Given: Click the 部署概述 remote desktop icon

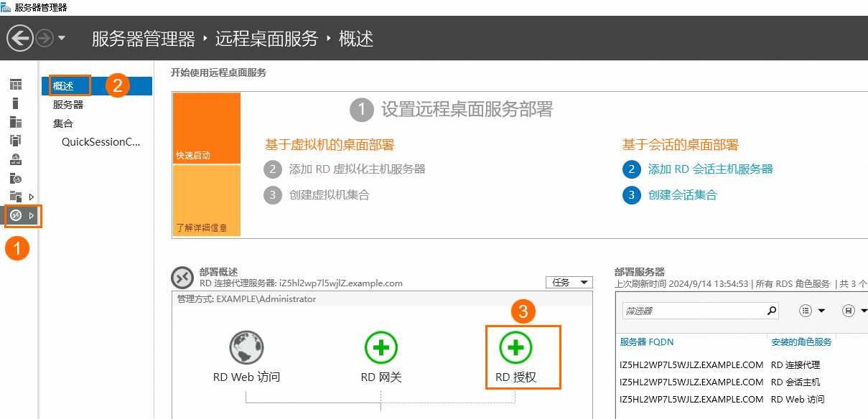Looking at the screenshot, I should [x=182, y=278].
